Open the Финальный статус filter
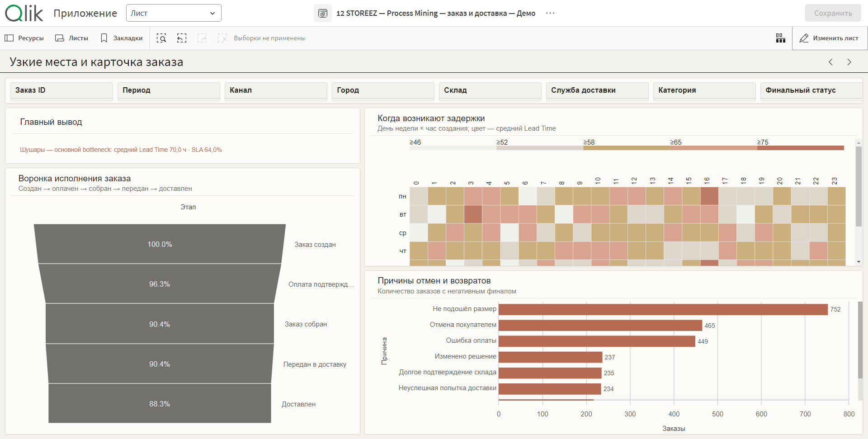 [811, 90]
